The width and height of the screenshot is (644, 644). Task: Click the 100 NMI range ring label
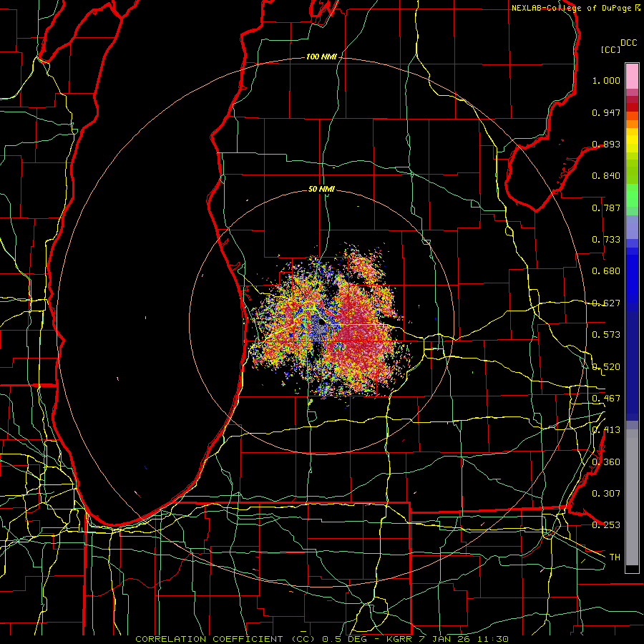coord(321,57)
